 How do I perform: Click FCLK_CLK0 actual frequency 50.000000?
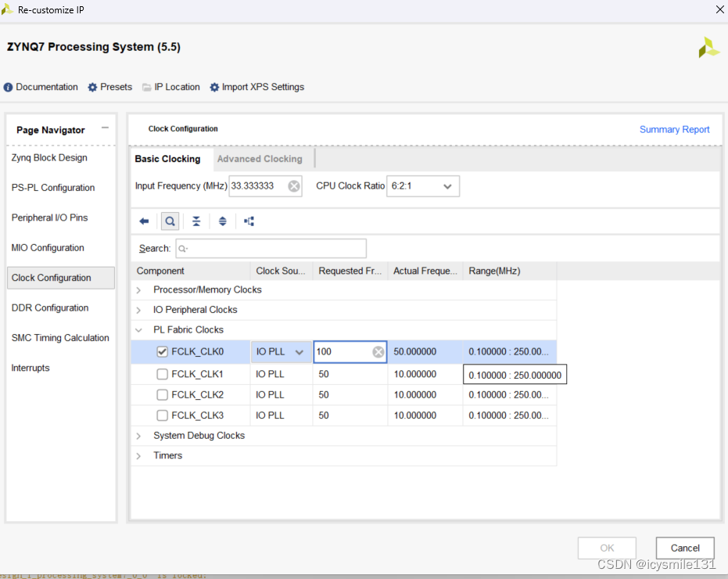coord(425,352)
